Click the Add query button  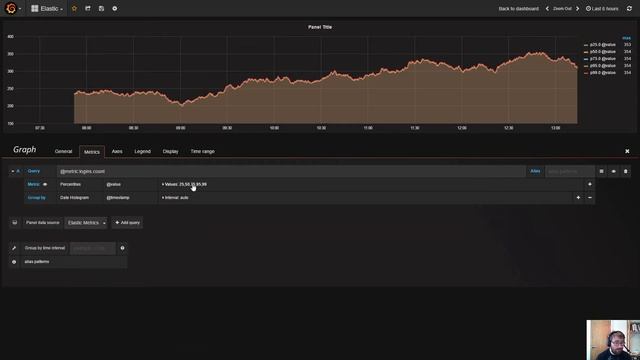(127, 223)
